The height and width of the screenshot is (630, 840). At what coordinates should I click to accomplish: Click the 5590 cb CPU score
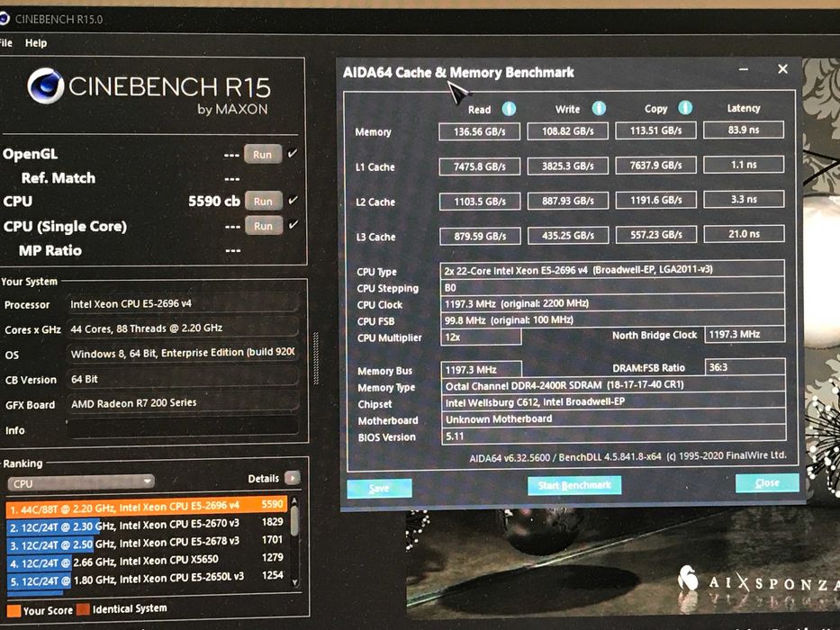[x=214, y=202]
